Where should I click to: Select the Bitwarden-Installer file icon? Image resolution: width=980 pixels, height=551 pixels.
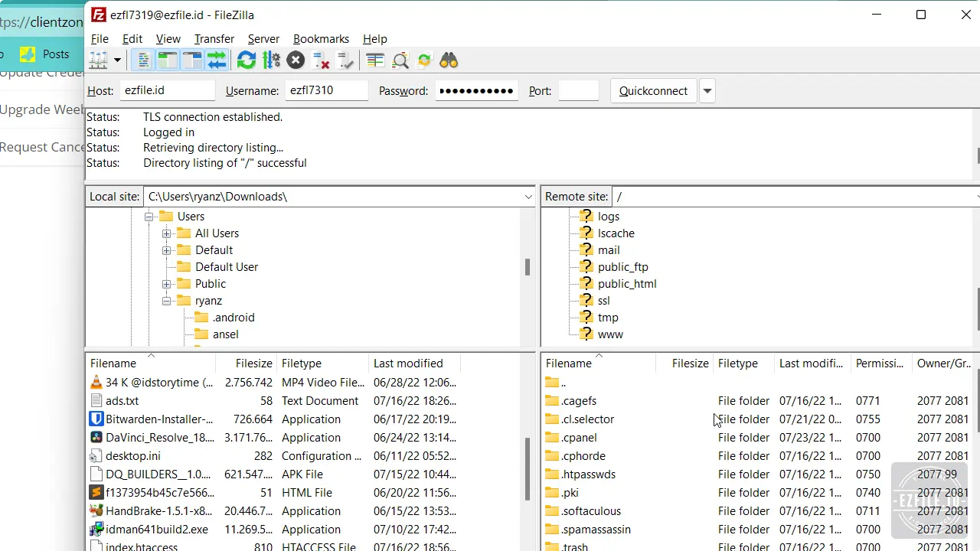[x=96, y=419]
